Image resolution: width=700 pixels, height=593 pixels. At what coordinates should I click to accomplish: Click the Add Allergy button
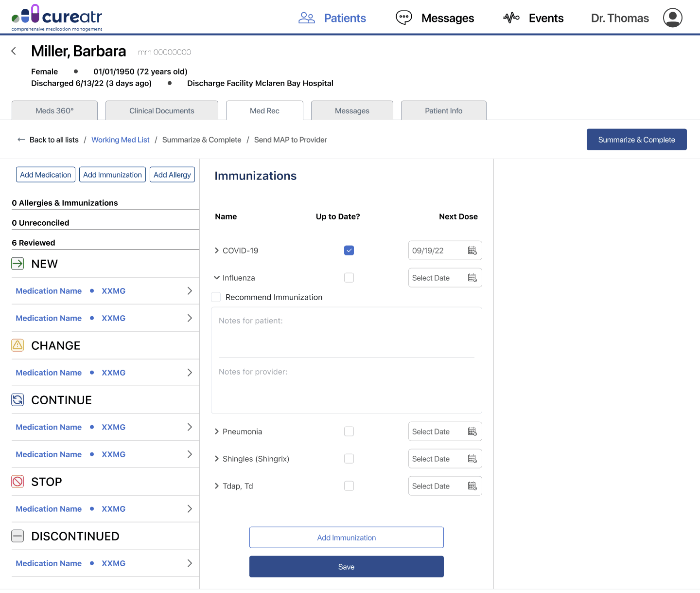coord(172,175)
